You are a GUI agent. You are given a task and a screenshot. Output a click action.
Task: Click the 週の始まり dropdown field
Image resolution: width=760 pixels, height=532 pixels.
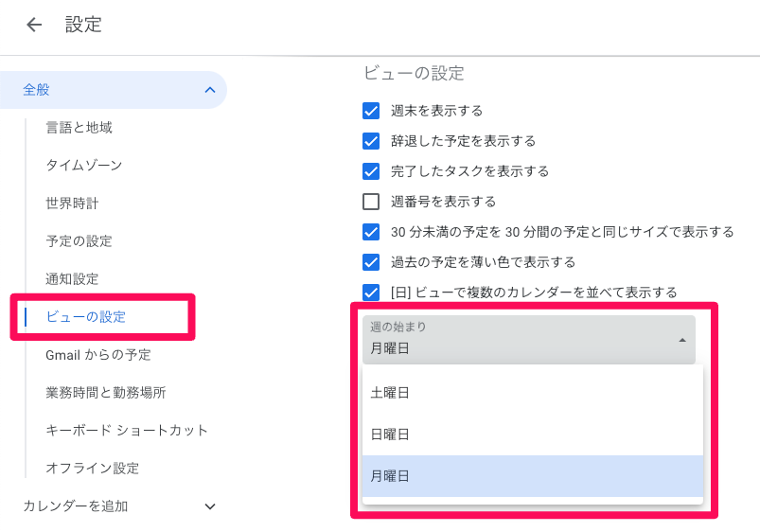pyautogui.click(x=529, y=340)
